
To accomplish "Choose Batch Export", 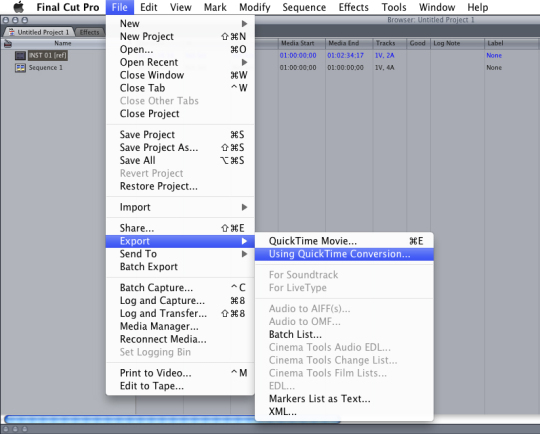I will 180,267.
